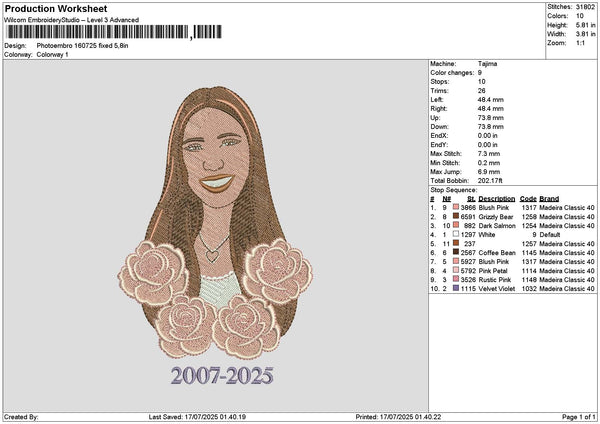The width and height of the screenshot is (600, 424).
Task: Click the Left value "48.4 mm"
Action: [x=491, y=99]
